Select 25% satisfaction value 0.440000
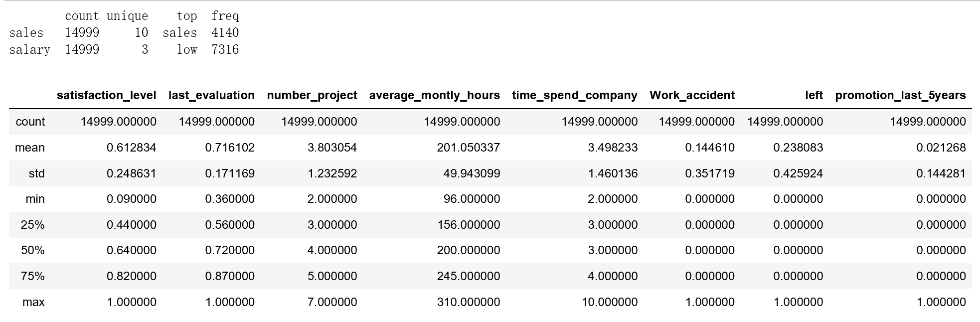980x322 pixels. click(132, 225)
